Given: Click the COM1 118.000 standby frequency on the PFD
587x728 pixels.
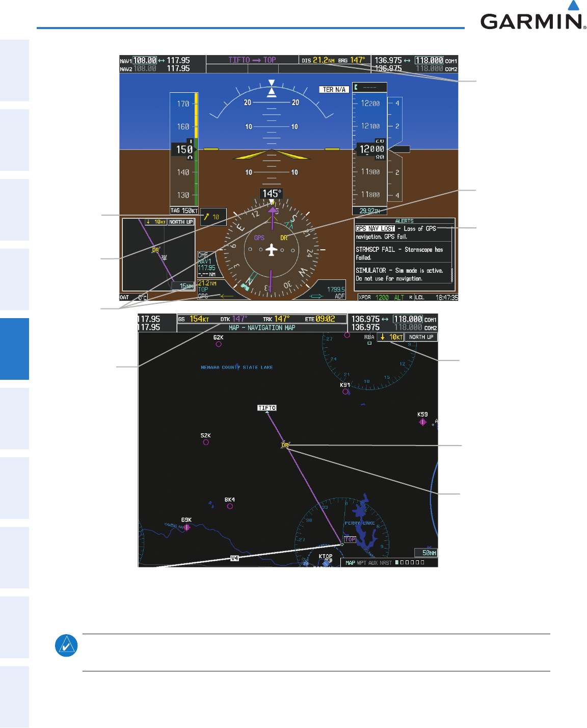Looking at the screenshot, I should 429,60.
